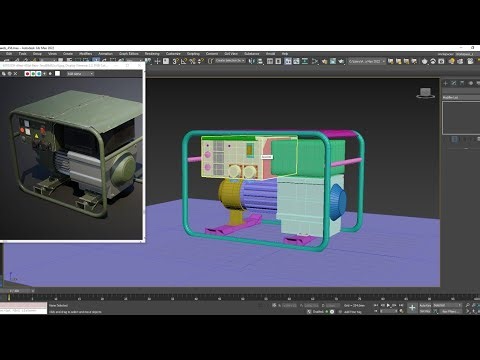The image size is (480, 360).
Task: Open the Views menu
Action: 52,54
